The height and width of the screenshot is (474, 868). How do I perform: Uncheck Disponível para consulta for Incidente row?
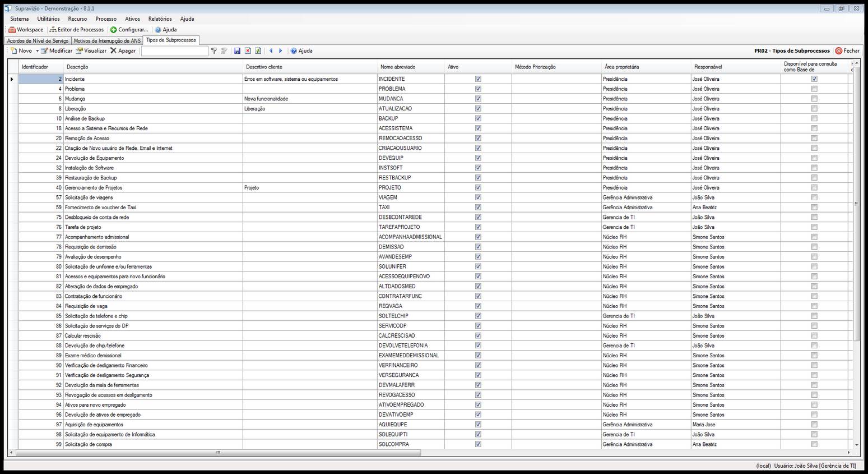click(x=814, y=79)
